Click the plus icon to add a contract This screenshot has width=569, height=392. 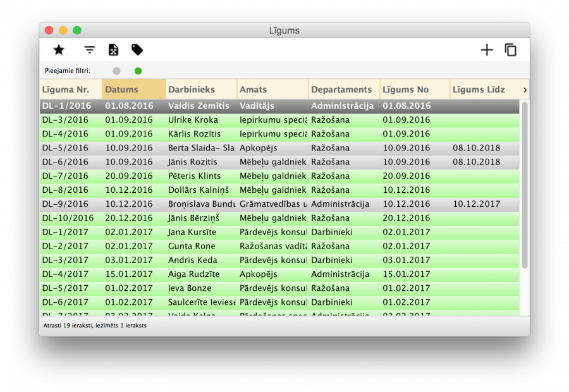point(487,49)
